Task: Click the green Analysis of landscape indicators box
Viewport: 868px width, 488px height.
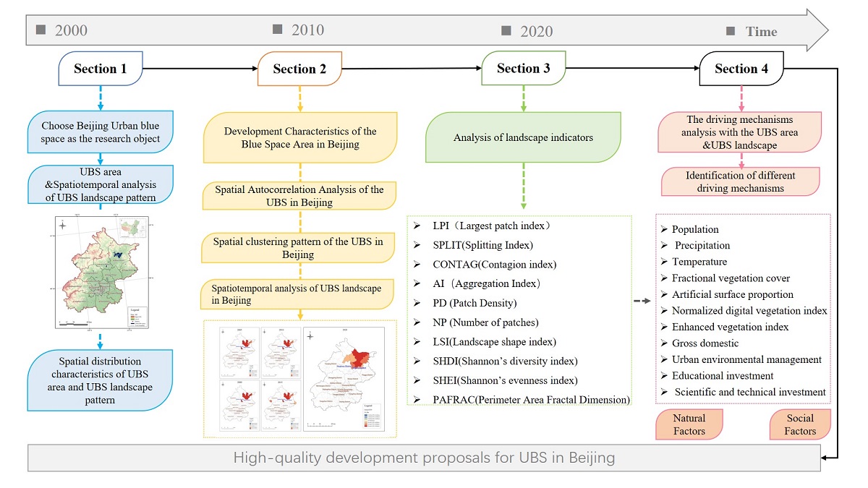Action: click(x=522, y=137)
